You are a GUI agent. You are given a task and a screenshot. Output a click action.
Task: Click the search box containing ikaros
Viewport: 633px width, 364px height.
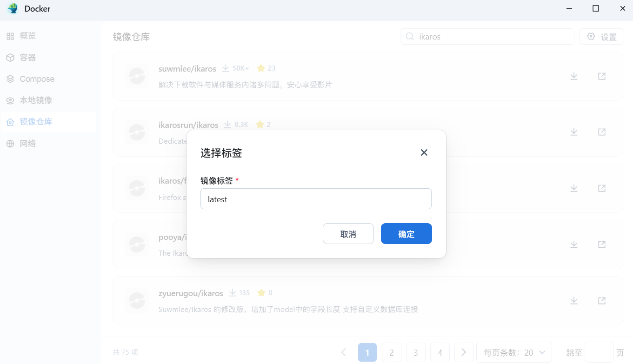pos(487,37)
